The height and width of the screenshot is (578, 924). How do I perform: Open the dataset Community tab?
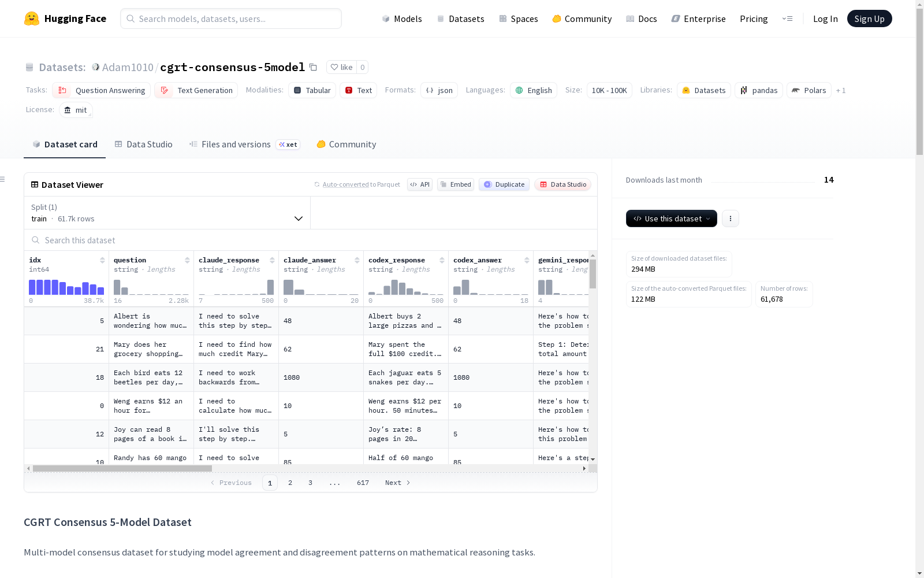click(x=346, y=144)
